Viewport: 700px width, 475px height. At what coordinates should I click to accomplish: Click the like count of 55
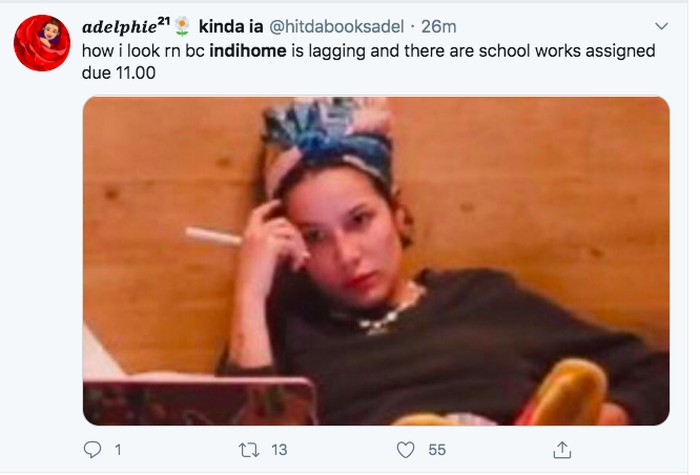[x=436, y=450]
